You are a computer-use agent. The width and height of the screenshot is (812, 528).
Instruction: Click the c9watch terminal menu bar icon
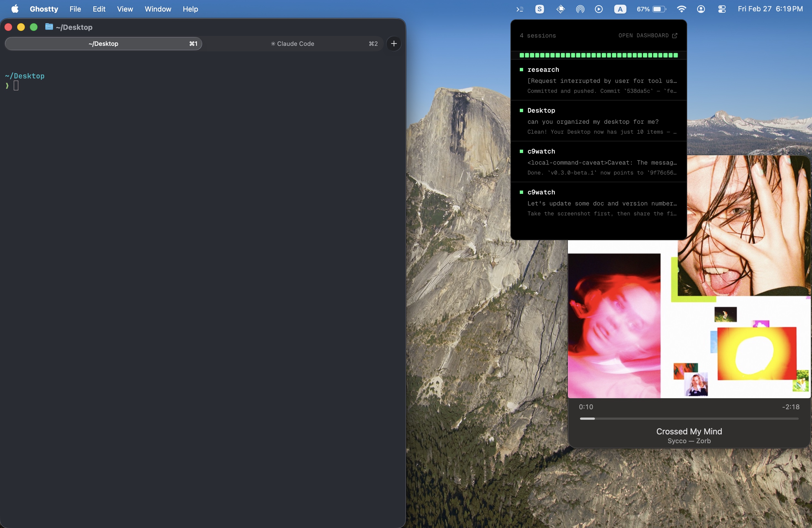(520, 9)
